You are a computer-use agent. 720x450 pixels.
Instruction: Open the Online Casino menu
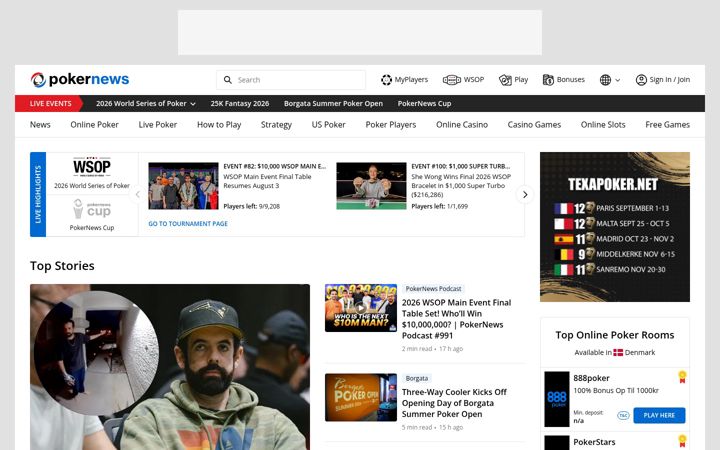click(x=461, y=124)
